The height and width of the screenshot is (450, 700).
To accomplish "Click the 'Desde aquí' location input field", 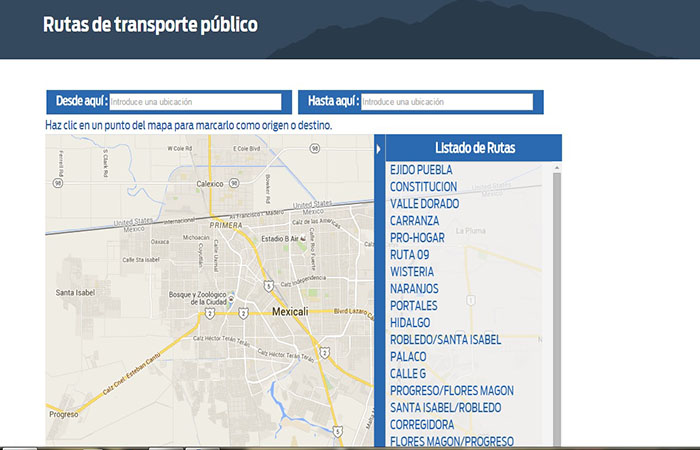I will [x=196, y=102].
